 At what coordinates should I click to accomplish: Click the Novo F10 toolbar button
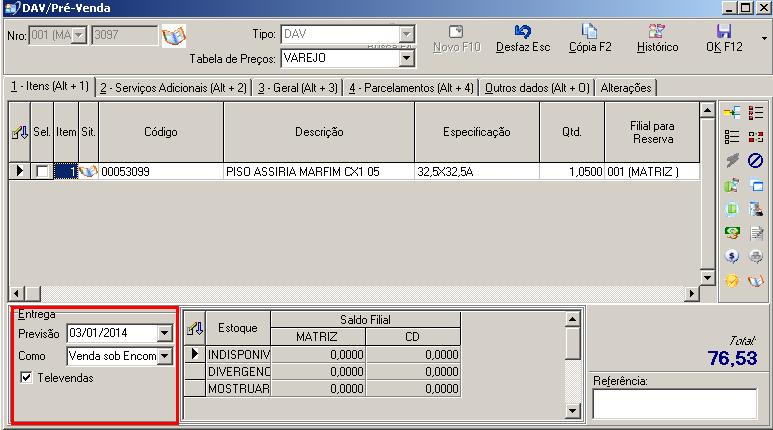pos(455,39)
